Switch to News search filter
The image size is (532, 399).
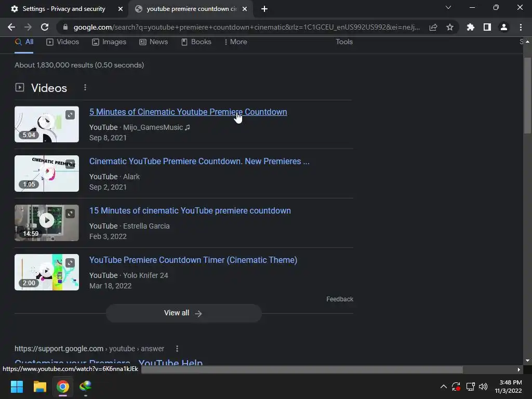(x=154, y=42)
